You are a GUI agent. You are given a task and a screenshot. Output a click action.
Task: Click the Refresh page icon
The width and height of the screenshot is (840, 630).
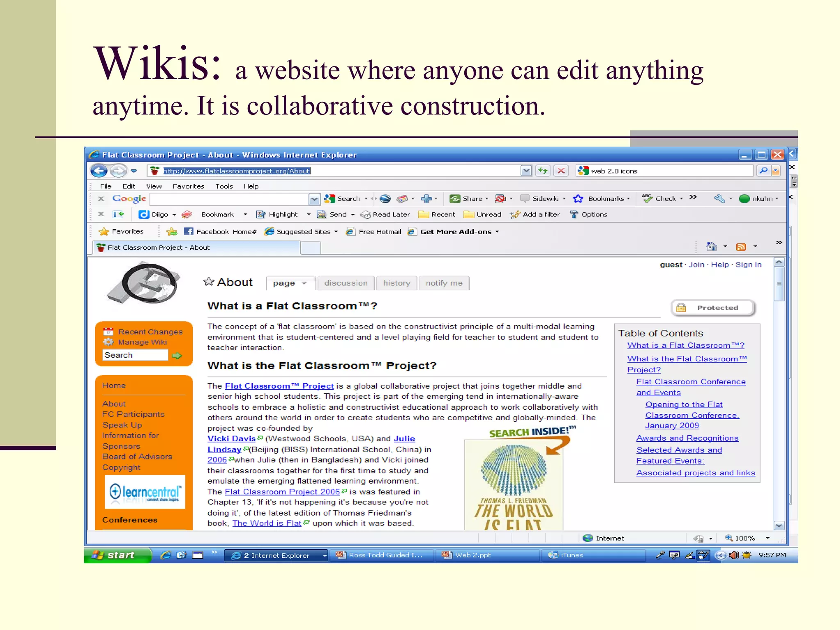543,171
